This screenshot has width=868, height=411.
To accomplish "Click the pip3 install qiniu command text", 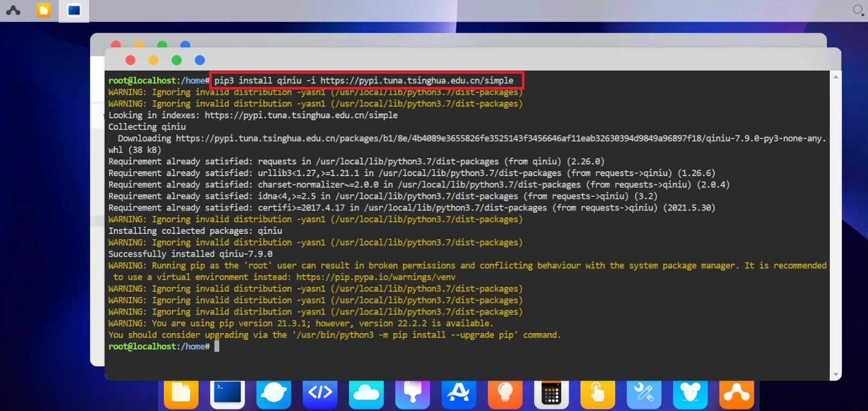I will click(x=363, y=81).
